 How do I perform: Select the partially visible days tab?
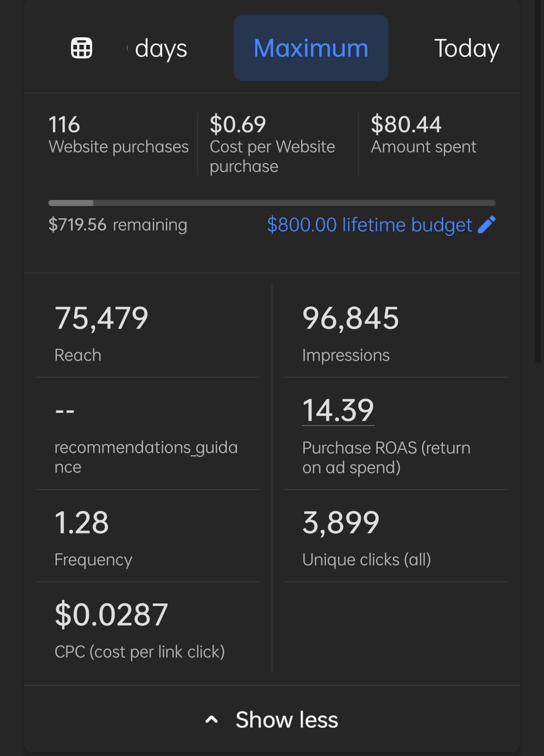click(160, 48)
